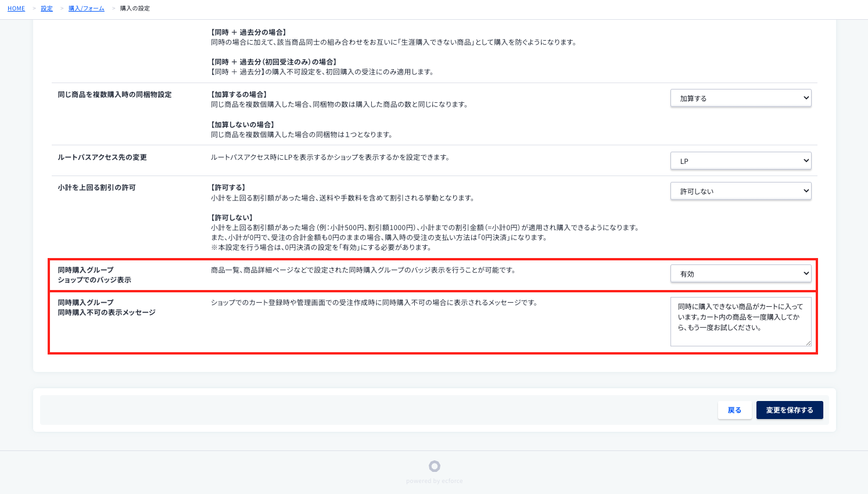Click the 同時購入不可 message textarea

741,322
